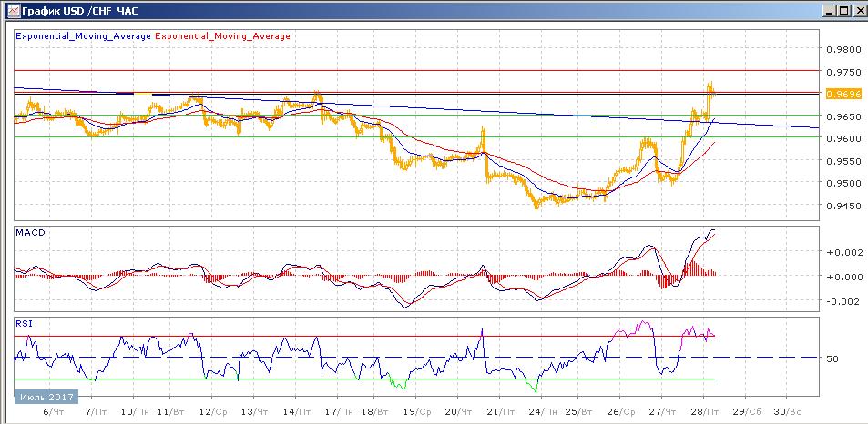The image size is (868, 424).
Task: Click the MACD -0.002 scale label
Action: pos(843,301)
